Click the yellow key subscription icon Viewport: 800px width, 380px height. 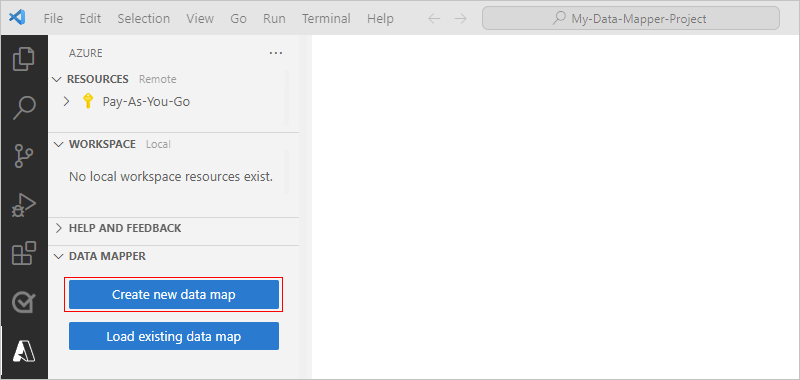(x=88, y=102)
